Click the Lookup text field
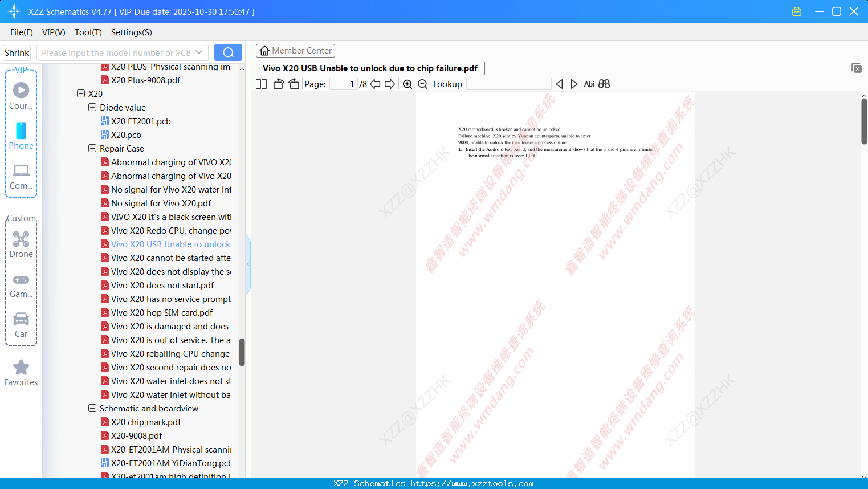 click(508, 84)
